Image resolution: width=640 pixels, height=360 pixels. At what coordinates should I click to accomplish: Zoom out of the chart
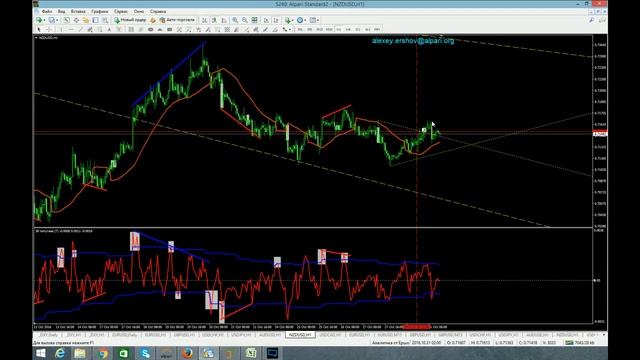point(244,20)
